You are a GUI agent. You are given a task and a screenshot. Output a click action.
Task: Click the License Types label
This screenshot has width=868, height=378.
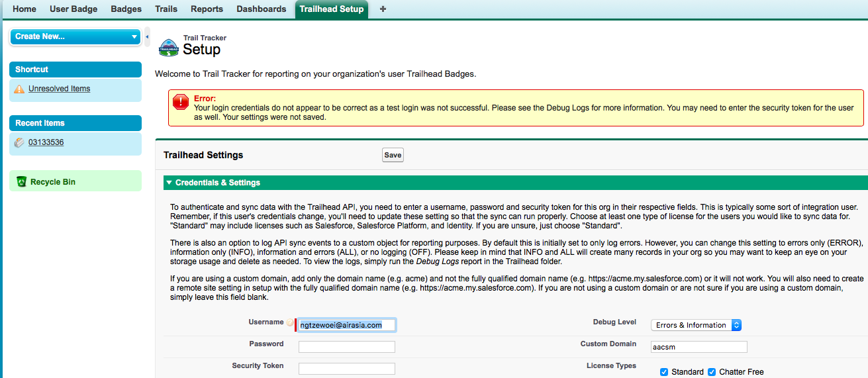[611, 366]
